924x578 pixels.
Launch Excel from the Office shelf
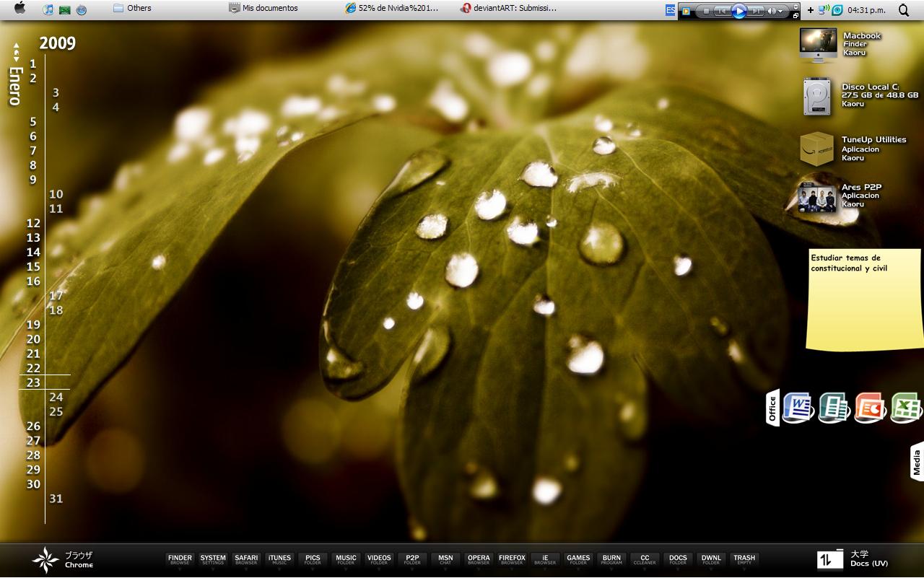click(907, 408)
